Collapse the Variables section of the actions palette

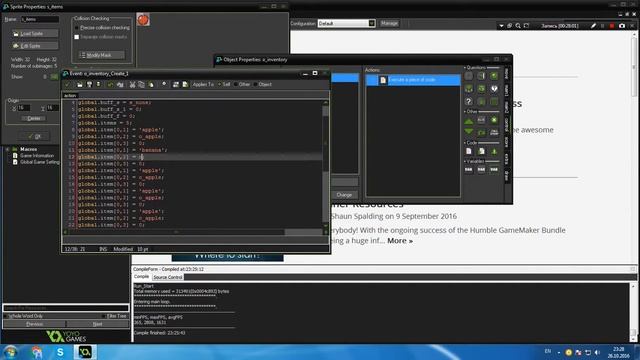(x=464, y=161)
